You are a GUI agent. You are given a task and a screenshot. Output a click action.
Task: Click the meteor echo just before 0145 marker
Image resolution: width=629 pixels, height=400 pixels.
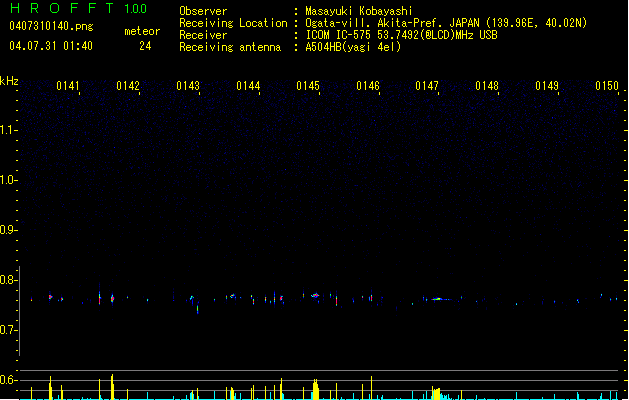(315, 295)
